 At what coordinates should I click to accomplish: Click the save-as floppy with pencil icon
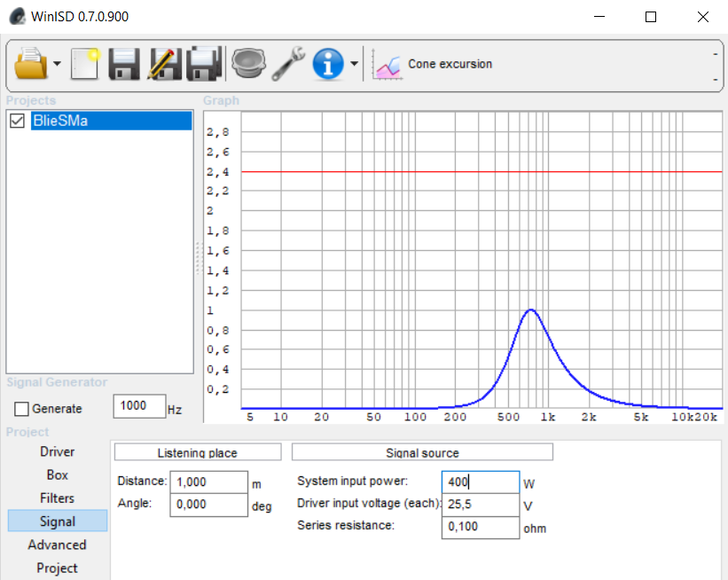pos(165,64)
